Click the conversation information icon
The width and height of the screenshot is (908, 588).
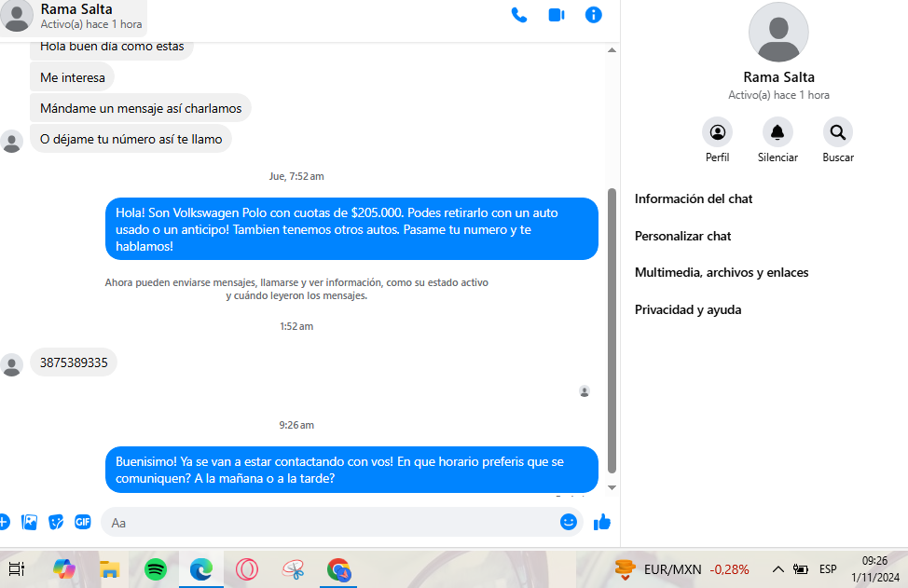coord(593,15)
